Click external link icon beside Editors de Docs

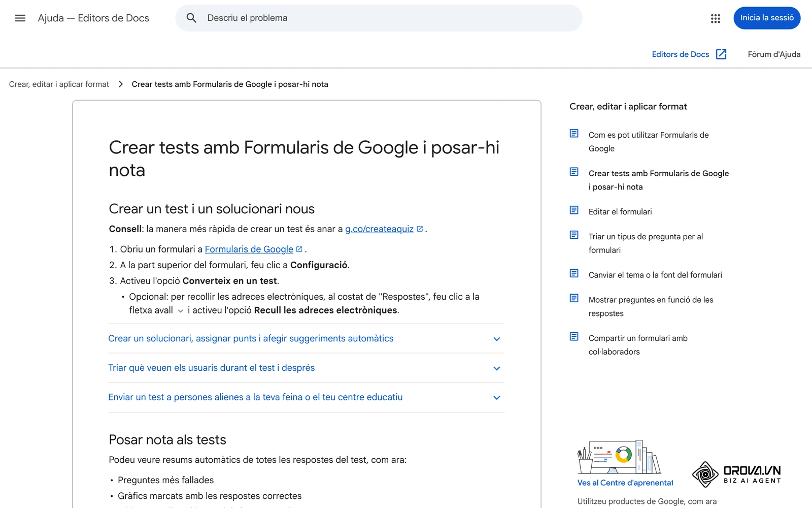click(x=721, y=54)
